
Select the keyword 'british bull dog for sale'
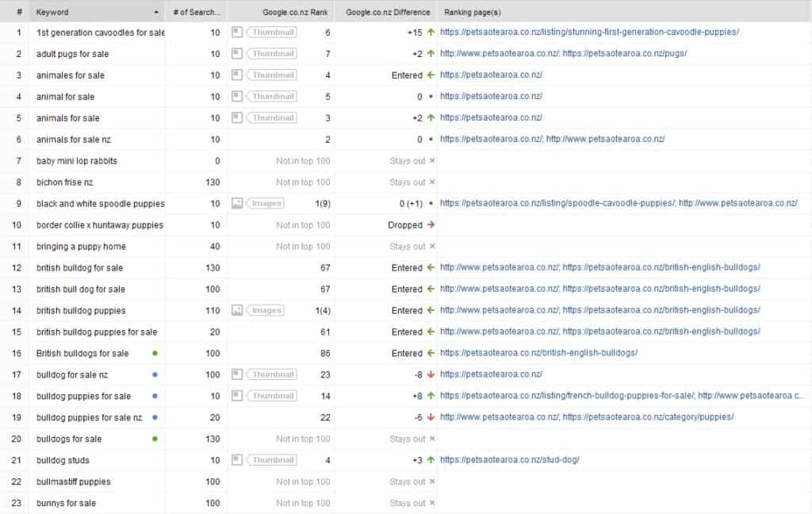click(81, 289)
